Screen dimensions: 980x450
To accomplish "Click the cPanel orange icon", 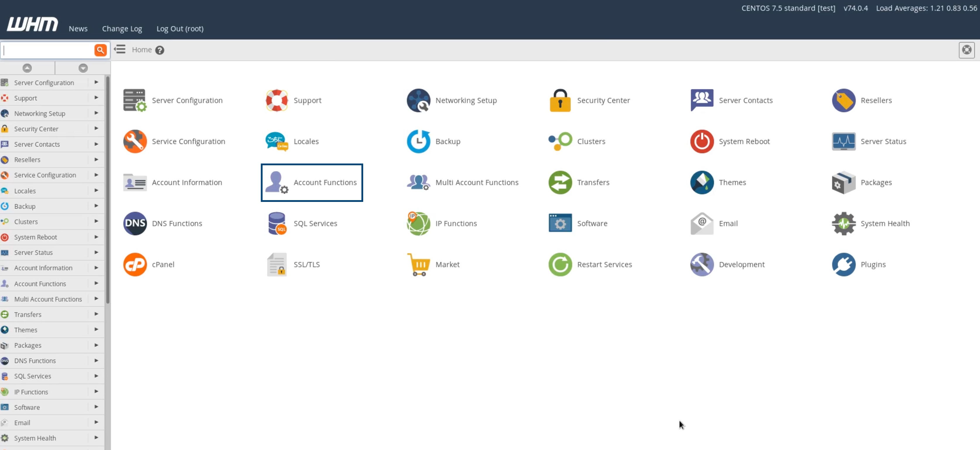I will click(135, 264).
